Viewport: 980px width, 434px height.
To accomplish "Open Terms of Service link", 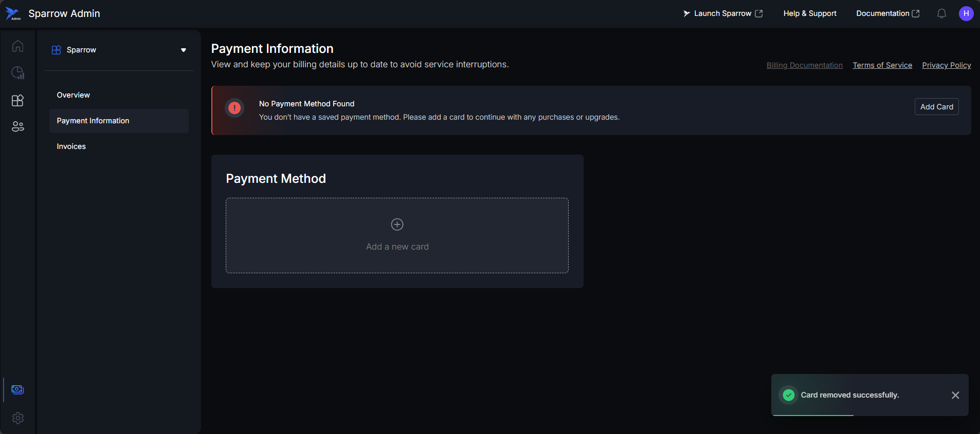I will pyautogui.click(x=882, y=65).
